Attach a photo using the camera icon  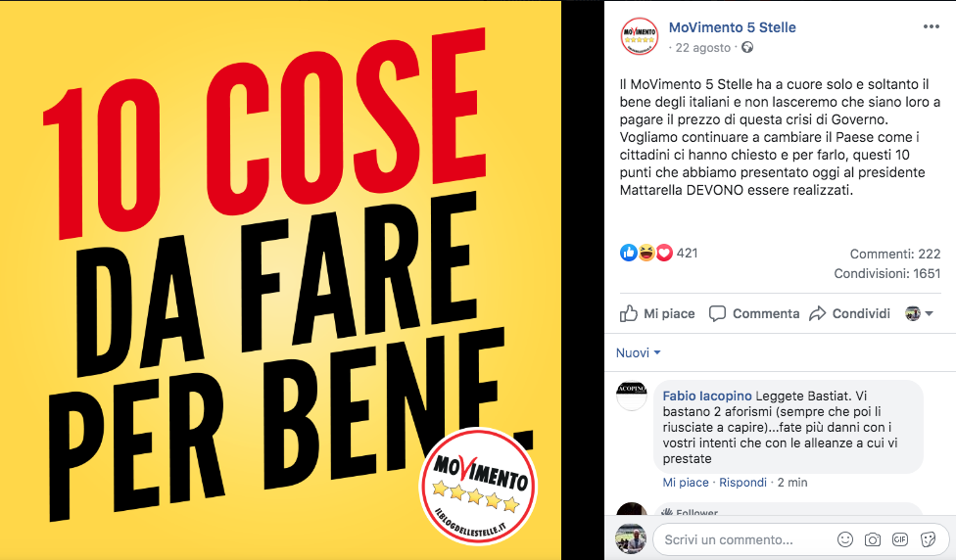tap(873, 539)
